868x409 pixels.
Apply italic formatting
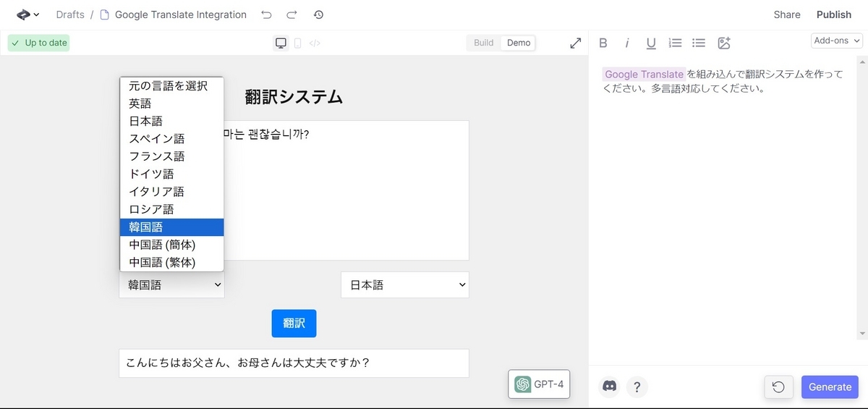click(627, 43)
